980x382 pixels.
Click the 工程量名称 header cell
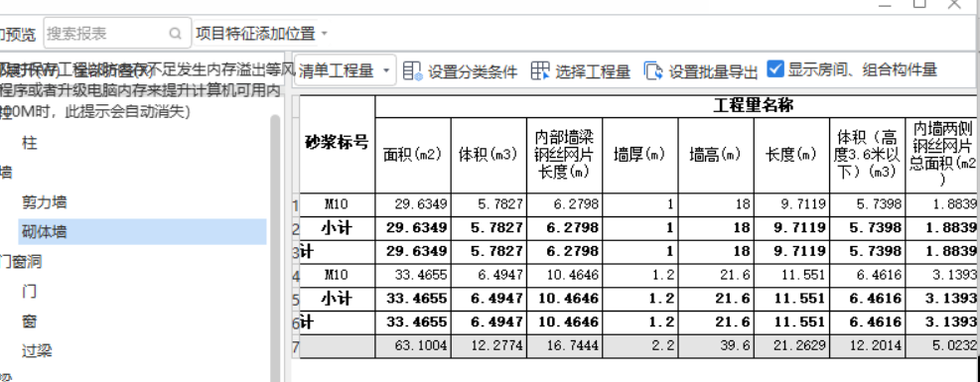(x=677, y=107)
